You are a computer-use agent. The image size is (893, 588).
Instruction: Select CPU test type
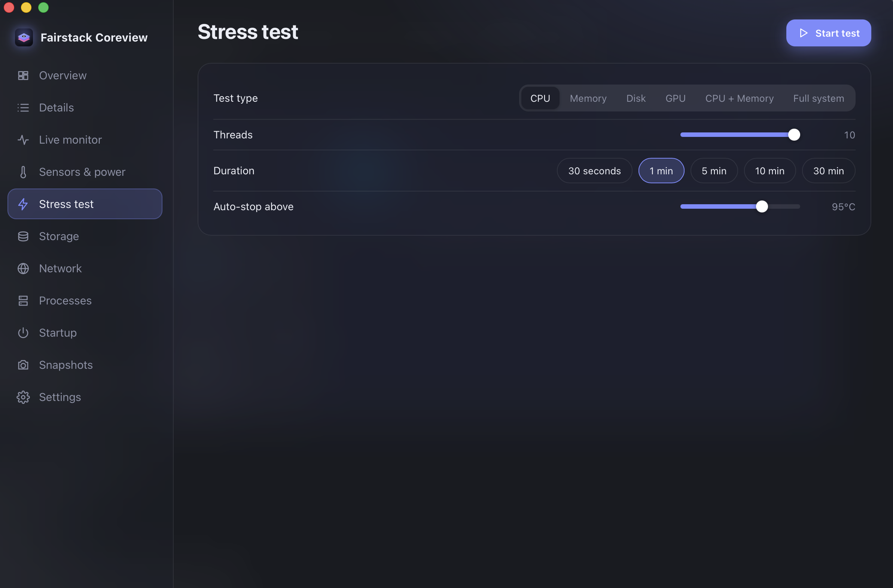point(540,98)
